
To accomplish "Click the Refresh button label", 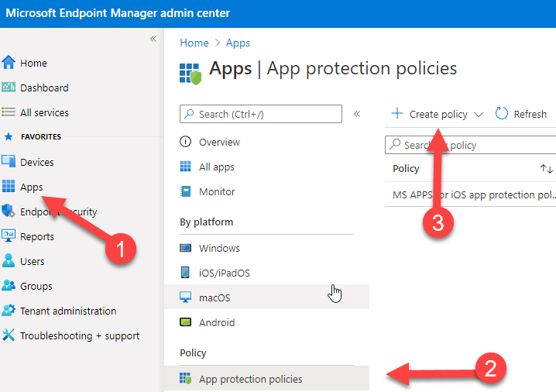I will [x=530, y=114].
